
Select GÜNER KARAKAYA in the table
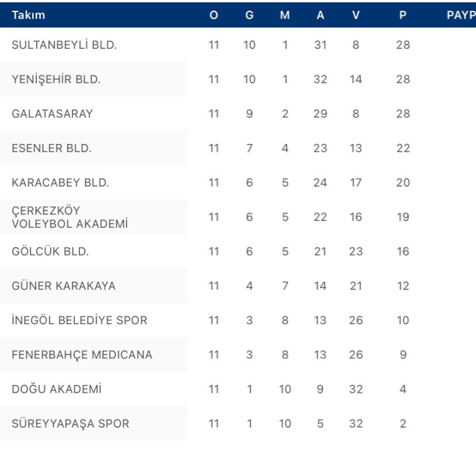coord(63,285)
